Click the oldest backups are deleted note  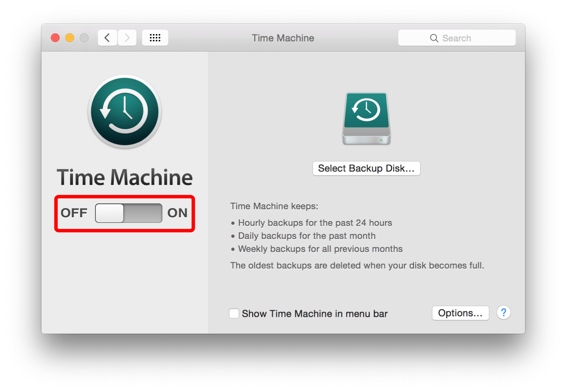(x=357, y=265)
